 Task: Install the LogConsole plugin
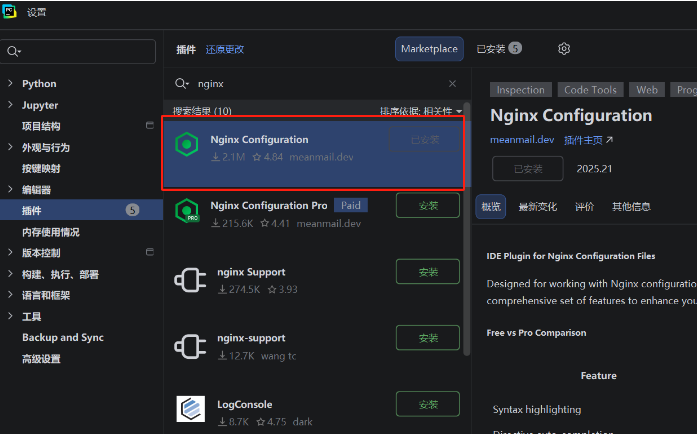point(428,404)
